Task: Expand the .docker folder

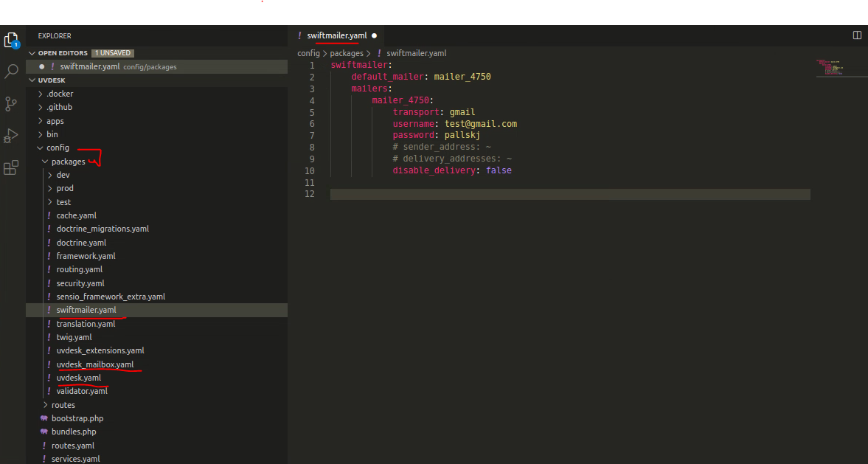Action: [41, 94]
